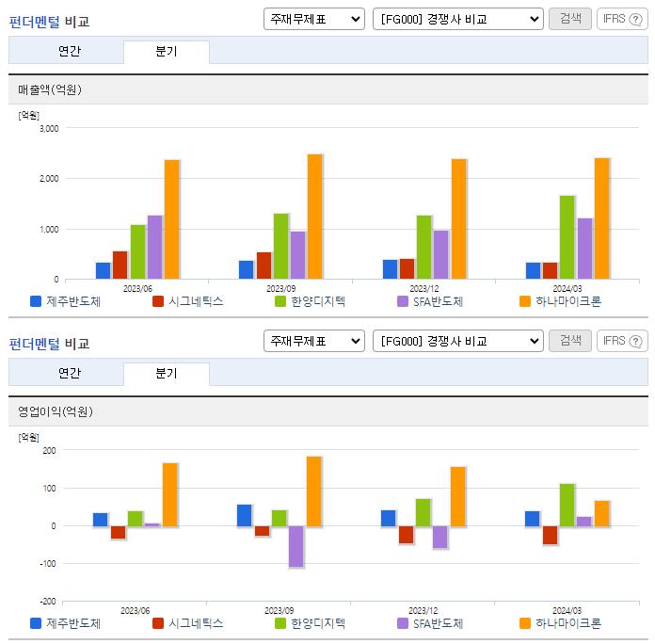Click the purple SFA반도체 operating profit bar for 2023/09
The height and width of the screenshot is (644, 655).
[x=296, y=546]
